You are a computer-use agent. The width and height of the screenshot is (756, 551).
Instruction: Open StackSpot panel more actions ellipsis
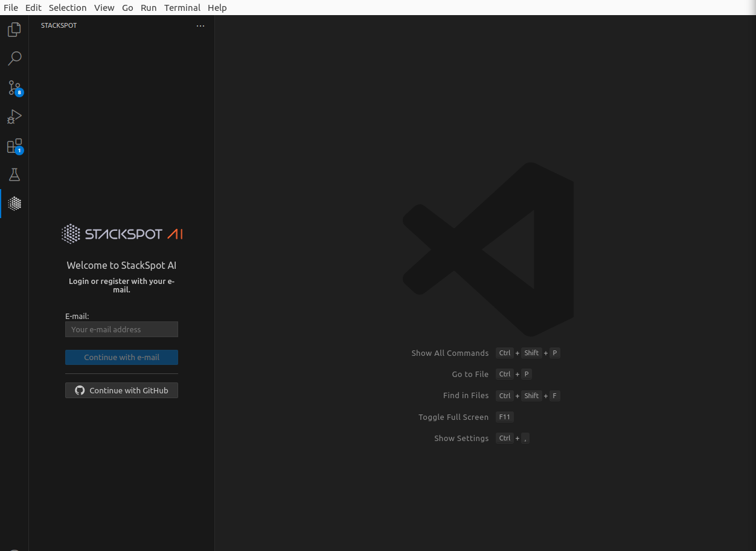coord(200,25)
